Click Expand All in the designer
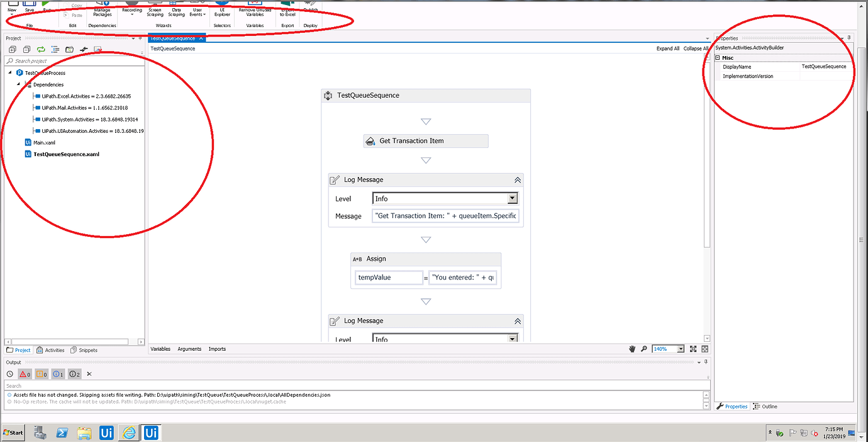Image resolution: width=868 pixels, height=442 pixels. tap(667, 48)
